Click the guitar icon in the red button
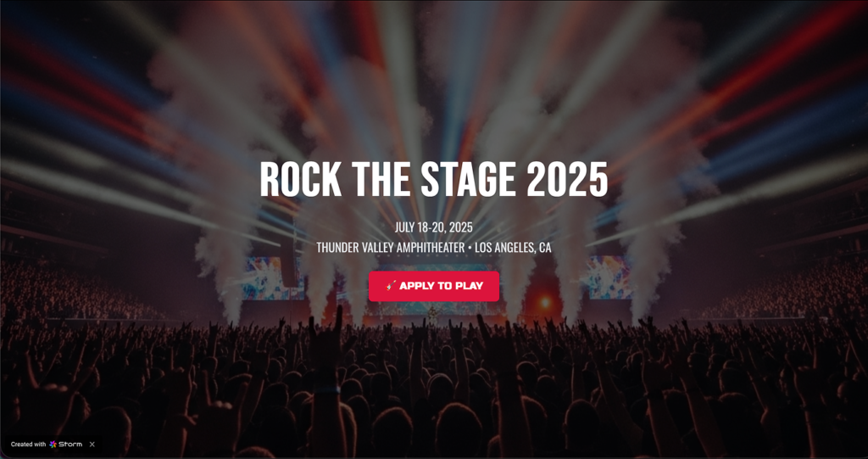The image size is (868, 459). pos(391,286)
